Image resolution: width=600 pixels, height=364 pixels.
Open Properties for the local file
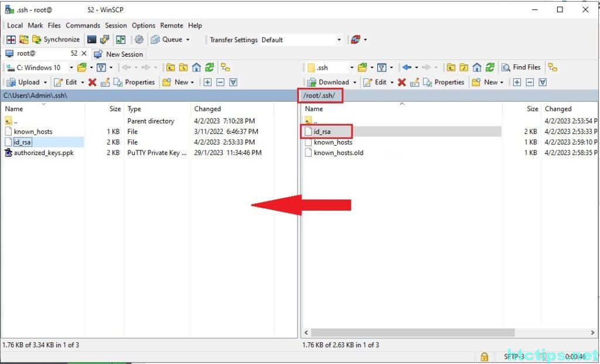[x=134, y=82]
